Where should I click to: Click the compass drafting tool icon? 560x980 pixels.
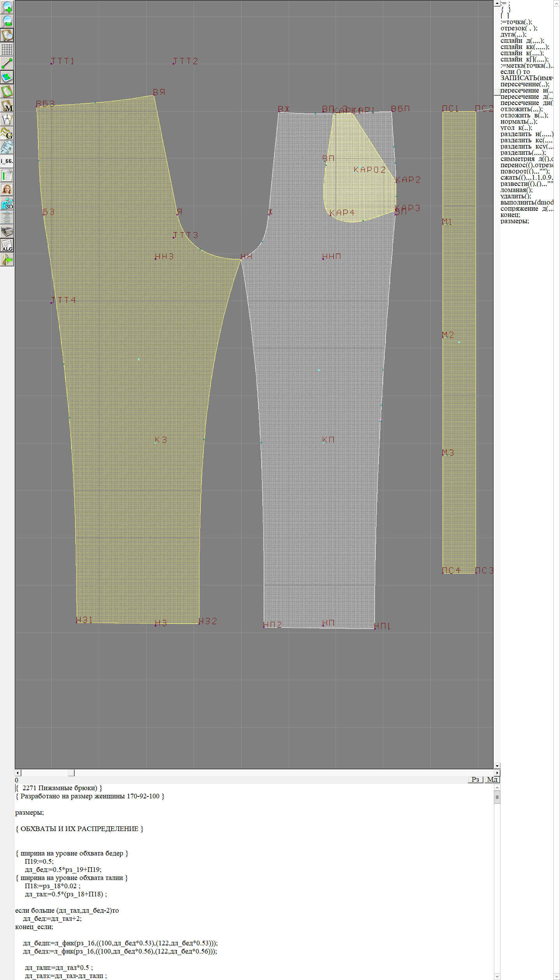tap(7, 119)
